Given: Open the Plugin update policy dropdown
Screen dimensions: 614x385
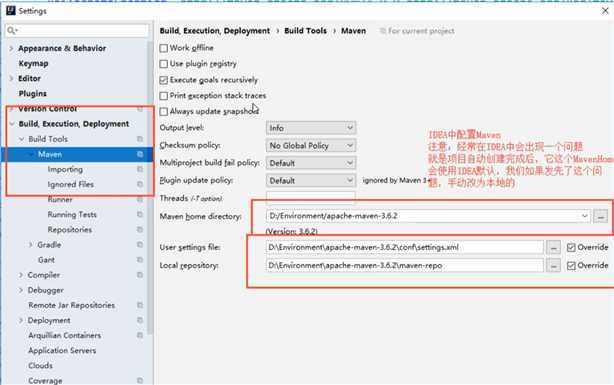Looking at the screenshot, I should coord(311,181).
